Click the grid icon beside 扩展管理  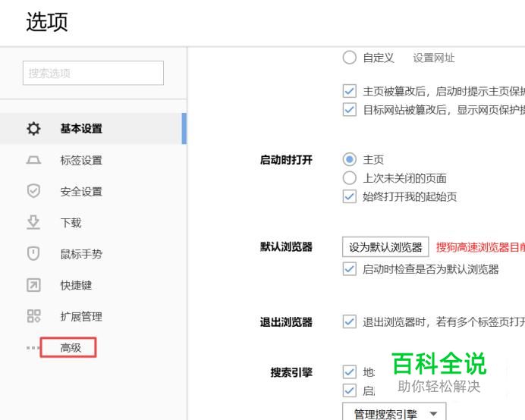tap(33, 316)
